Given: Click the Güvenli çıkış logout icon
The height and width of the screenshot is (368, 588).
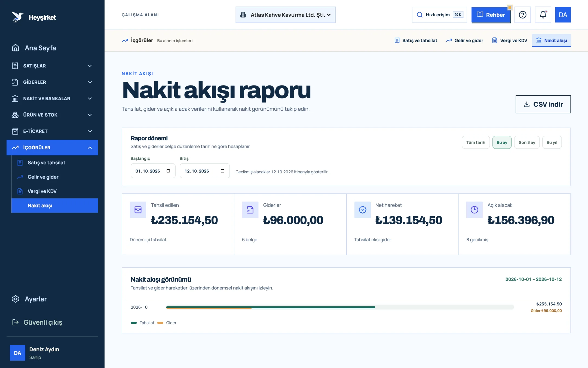Looking at the screenshot, I should [x=16, y=322].
